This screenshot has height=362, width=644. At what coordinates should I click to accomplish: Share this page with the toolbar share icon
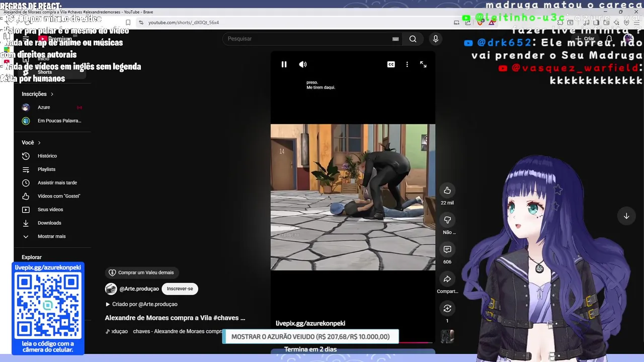click(468, 23)
